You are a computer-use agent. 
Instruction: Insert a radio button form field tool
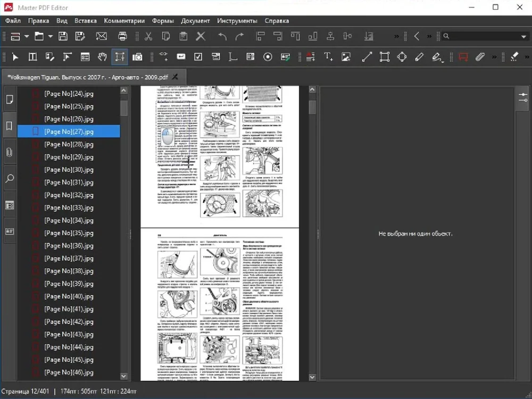click(x=268, y=57)
